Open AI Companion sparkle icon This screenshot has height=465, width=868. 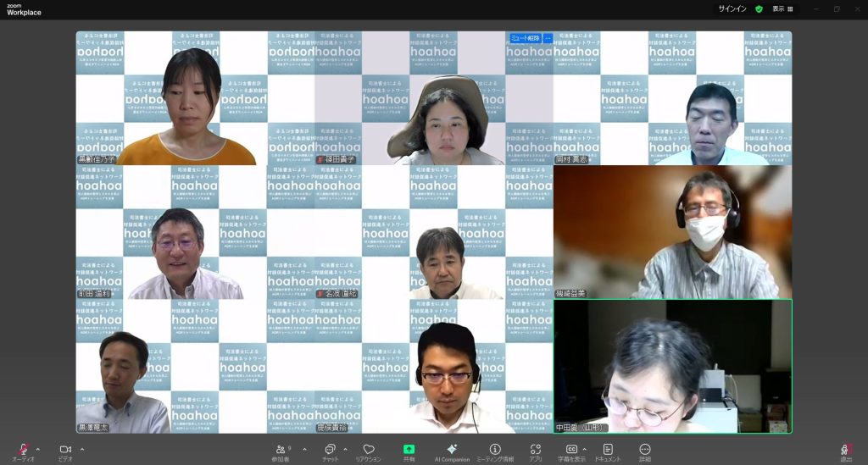coord(452,449)
